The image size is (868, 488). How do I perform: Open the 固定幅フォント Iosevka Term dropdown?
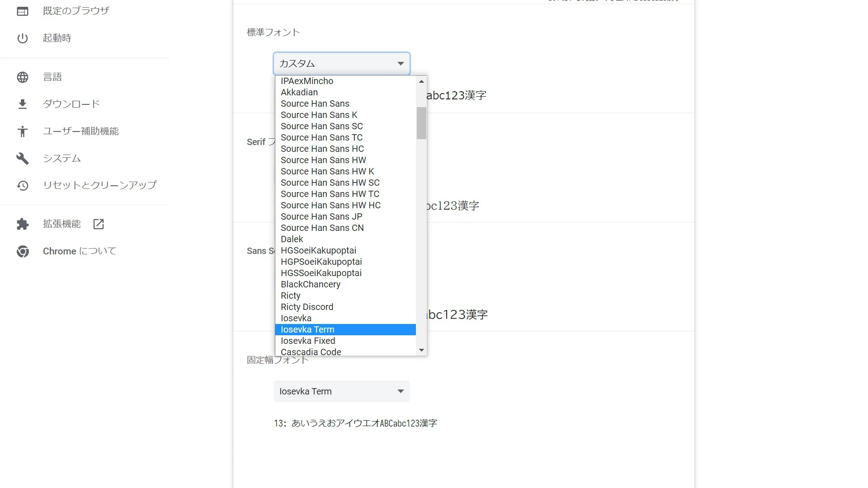coord(342,391)
